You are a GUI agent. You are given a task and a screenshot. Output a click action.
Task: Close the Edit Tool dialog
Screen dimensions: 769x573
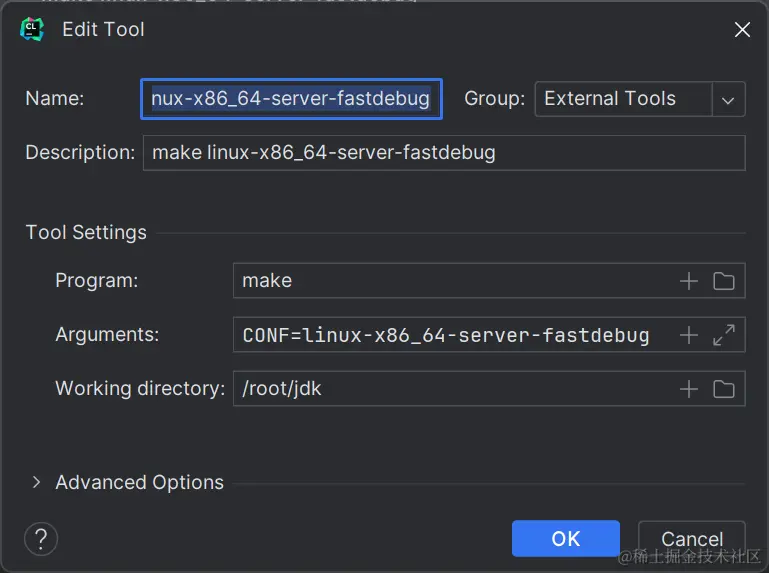click(742, 30)
